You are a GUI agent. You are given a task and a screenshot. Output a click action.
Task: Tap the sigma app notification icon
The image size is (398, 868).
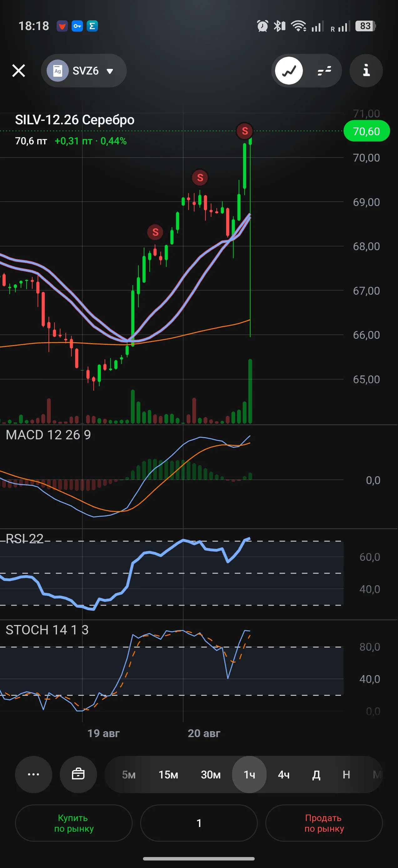(x=92, y=26)
